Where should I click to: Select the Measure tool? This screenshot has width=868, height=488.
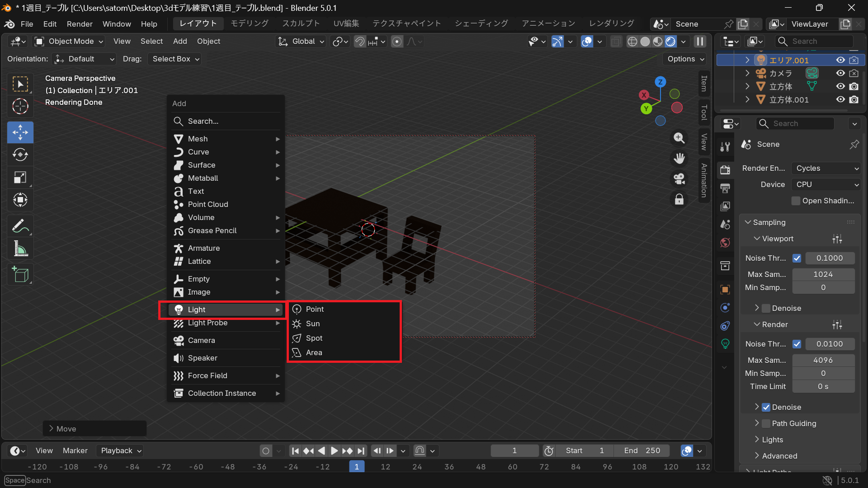pos(20,249)
